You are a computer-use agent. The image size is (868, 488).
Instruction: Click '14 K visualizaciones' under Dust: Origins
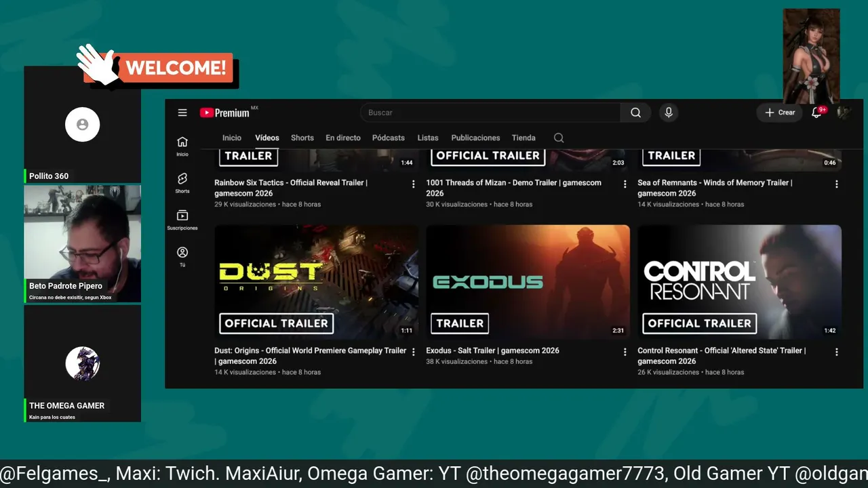pyautogui.click(x=245, y=372)
